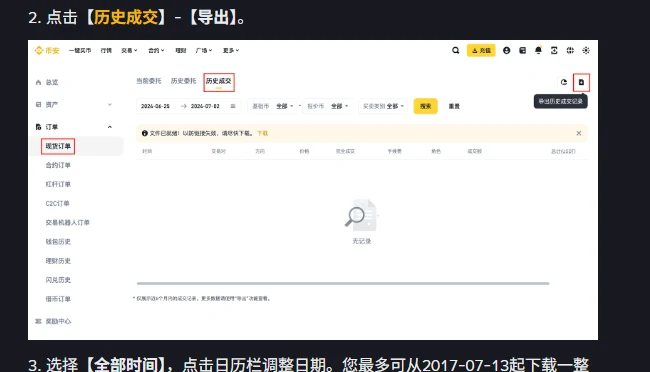Open 理财 in top navigation
Screen dimensions: 650x372
(x=181, y=51)
